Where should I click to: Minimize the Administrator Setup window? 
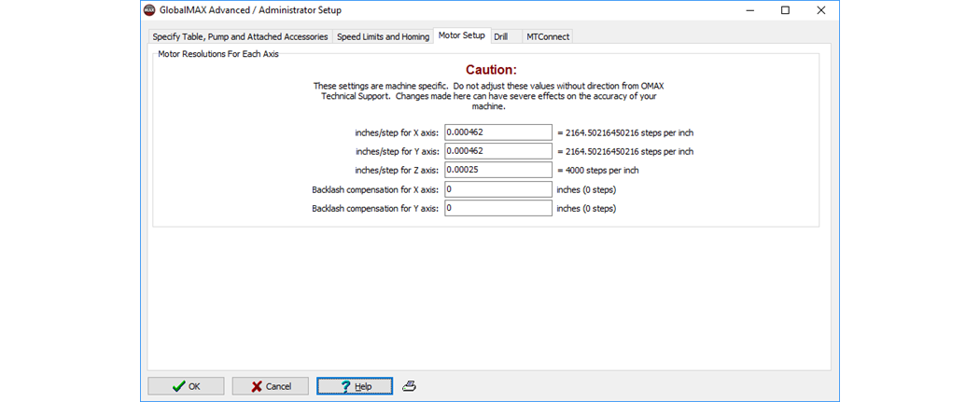pyautogui.click(x=749, y=10)
